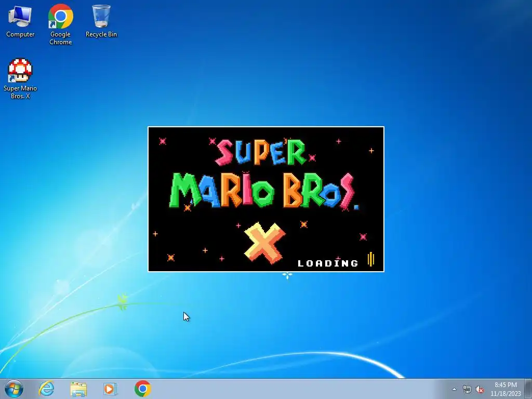The width and height of the screenshot is (532, 399).
Task: Select the Recycle Bin desktop icon
Action: coord(101,21)
